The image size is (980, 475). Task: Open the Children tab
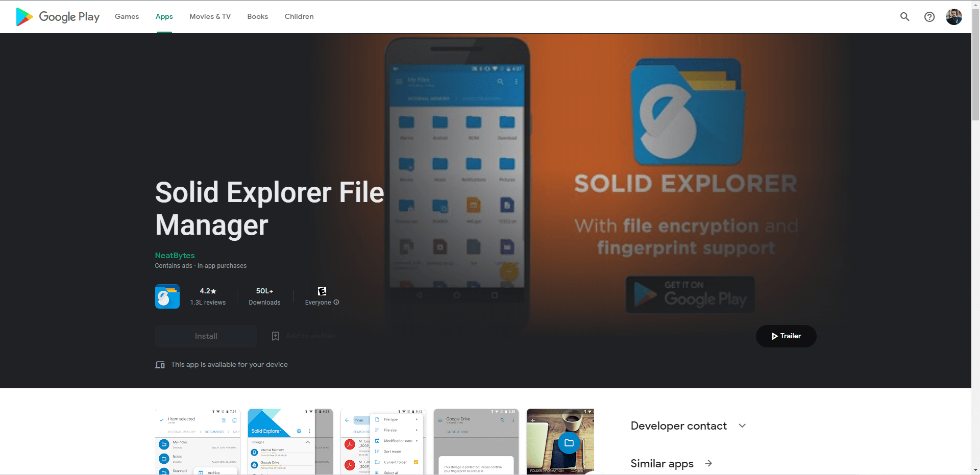(299, 17)
